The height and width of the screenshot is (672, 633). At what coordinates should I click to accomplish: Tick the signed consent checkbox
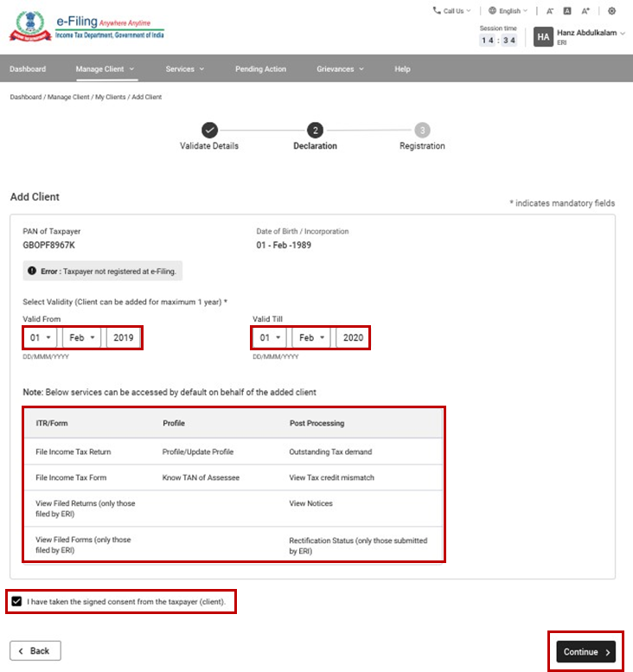pyautogui.click(x=16, y=601)
